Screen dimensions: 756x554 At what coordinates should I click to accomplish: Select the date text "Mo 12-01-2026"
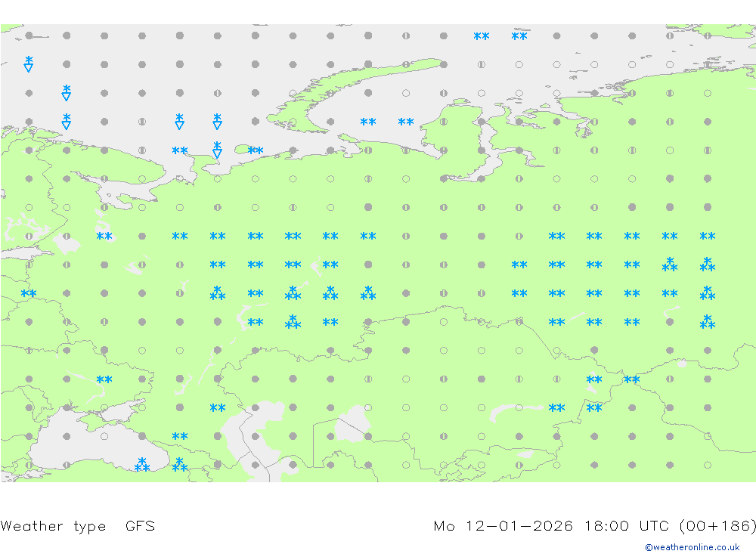pos(503,525)
